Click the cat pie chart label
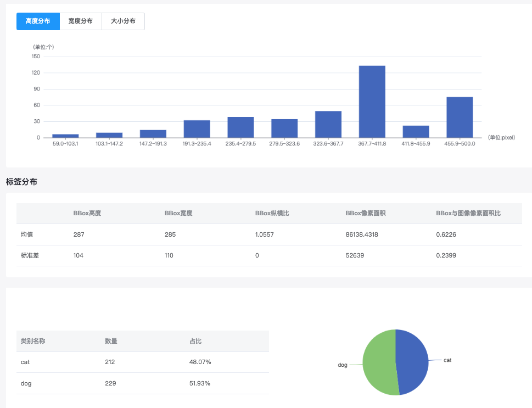 point(447,360)
